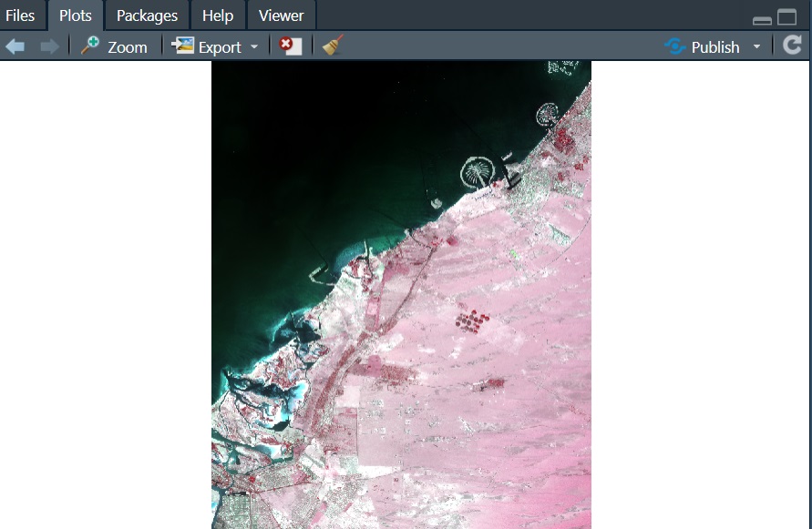Image resolution: width=812 pixels, height=529 pixels.
Task: Expand the Export dropdown arrow
Action: click(254, 47)
